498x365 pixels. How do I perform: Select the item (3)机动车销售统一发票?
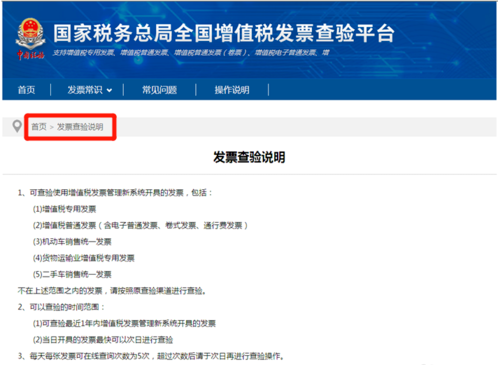pos(72,242)
